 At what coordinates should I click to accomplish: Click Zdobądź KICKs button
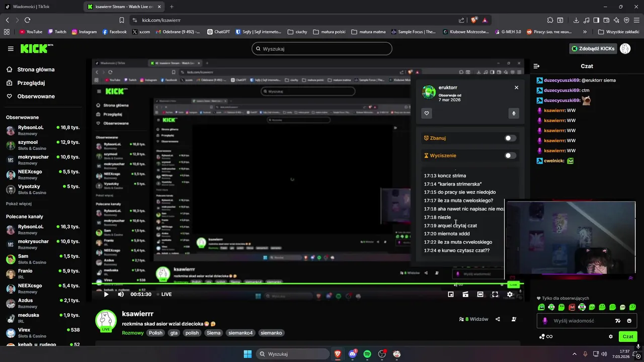coord(593,49)
